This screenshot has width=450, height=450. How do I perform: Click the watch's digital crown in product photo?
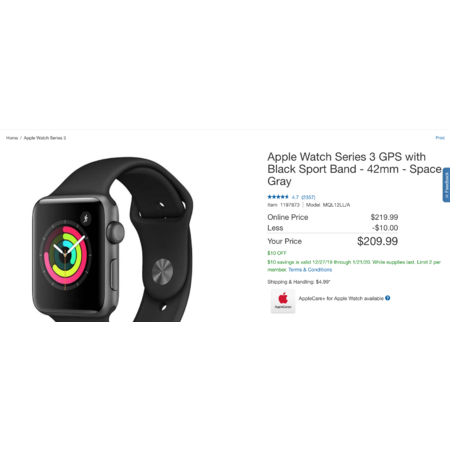(116, 232)
